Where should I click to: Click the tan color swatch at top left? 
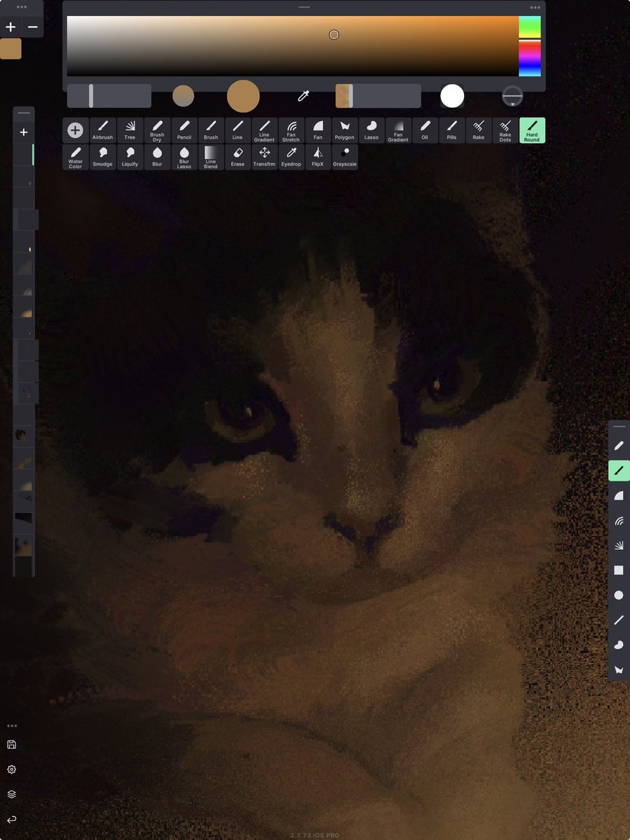pos(11,49)
